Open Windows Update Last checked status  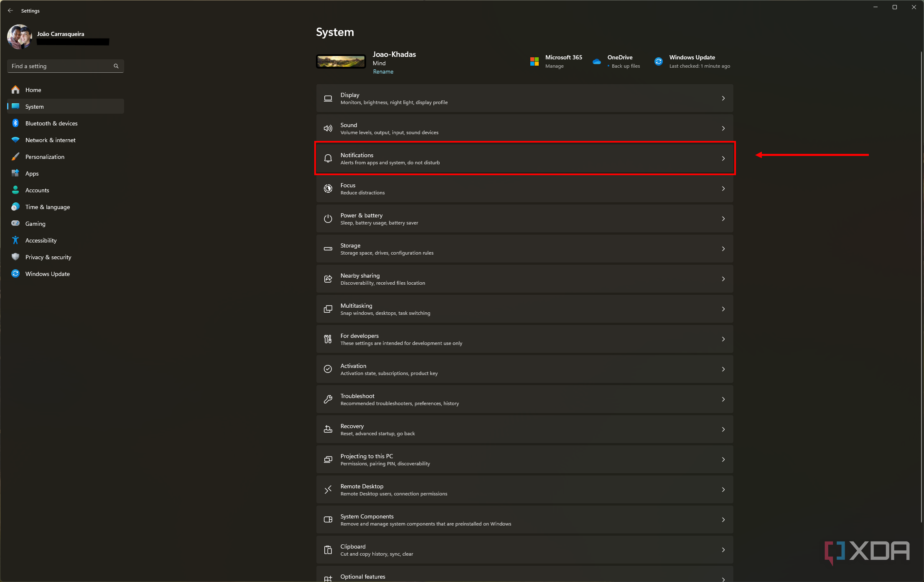pyautogui.click(x=700, y=66)
